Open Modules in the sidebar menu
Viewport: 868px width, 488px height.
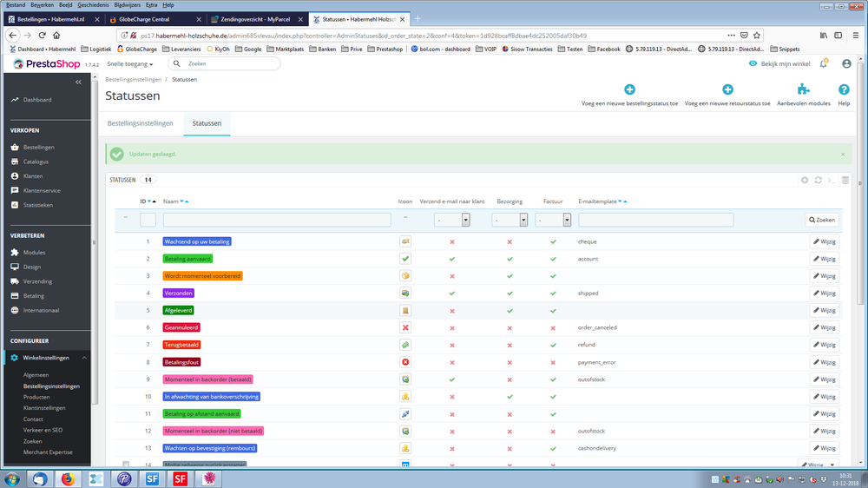pyautogui.click(x=34, y=253)
